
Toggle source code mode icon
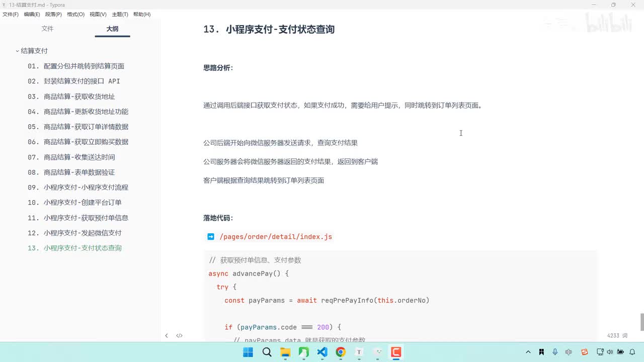click(179, 336)
